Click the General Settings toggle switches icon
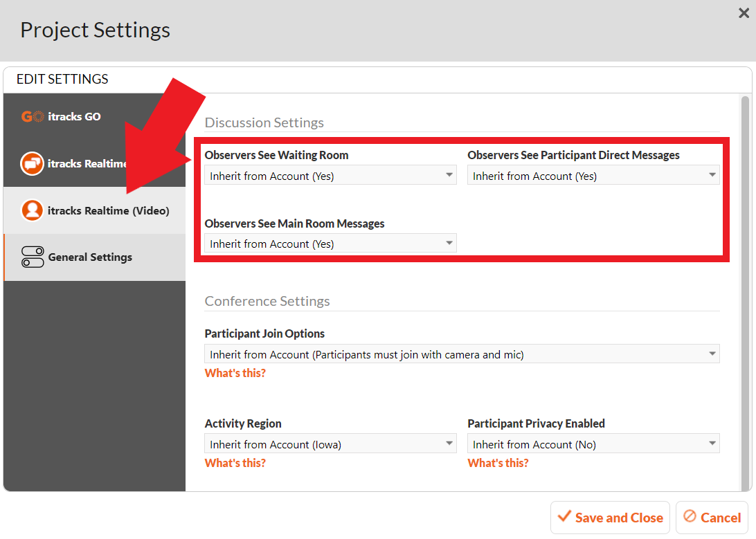Image resolution: width=756 pixels, height=539 pixels. click(33, 257)
